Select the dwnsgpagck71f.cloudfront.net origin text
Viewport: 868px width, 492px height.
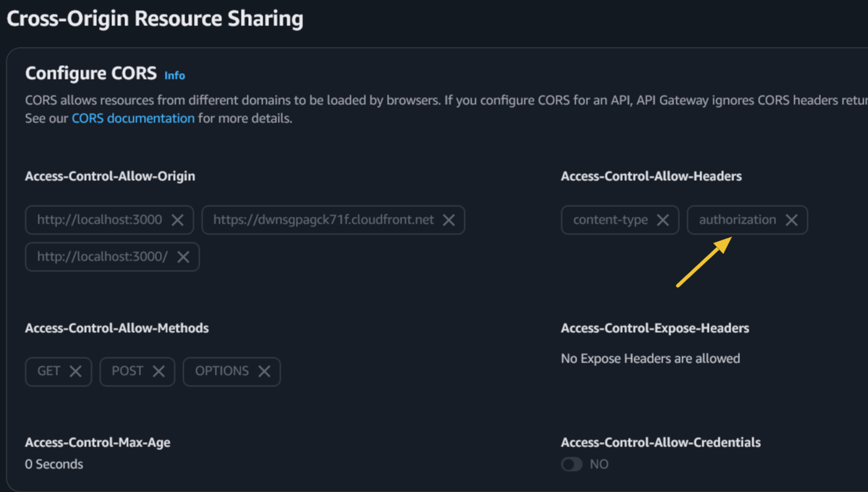(323, 220)
